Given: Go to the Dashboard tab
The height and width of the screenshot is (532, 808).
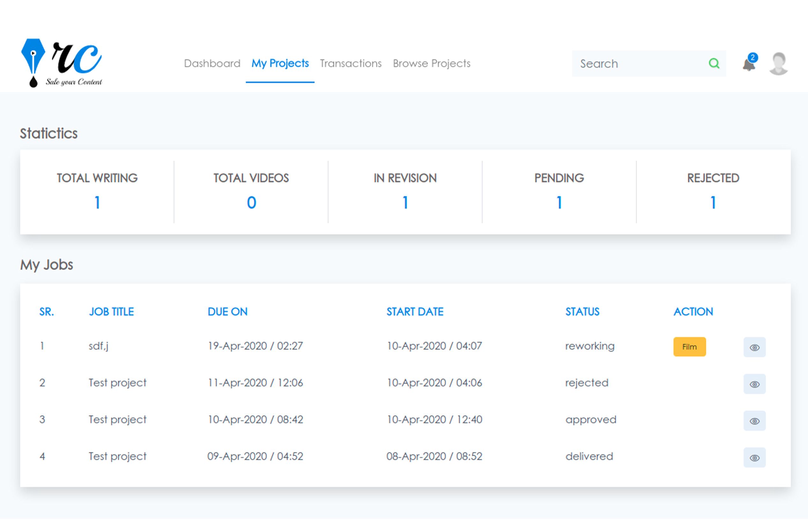Looking at the screenshot, I should (x=212, y=63).
